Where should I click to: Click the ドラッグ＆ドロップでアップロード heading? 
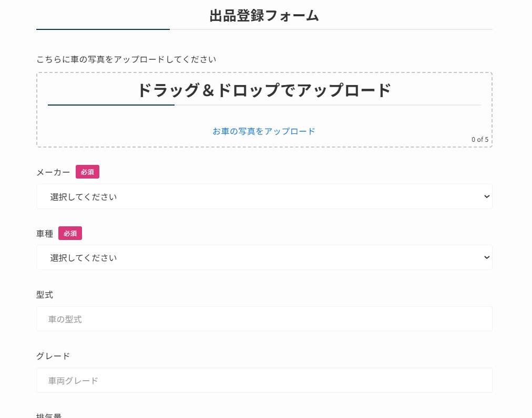click(264, 90)
